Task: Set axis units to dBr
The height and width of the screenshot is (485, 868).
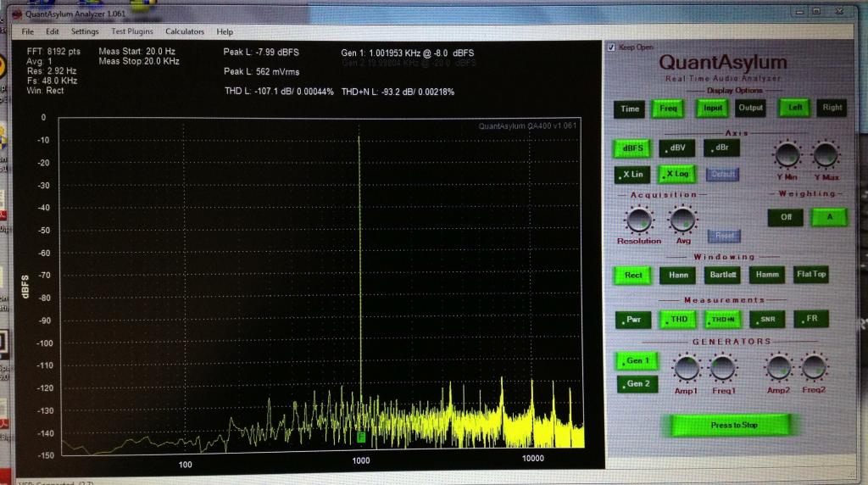Action: click(x=721, y=148)
